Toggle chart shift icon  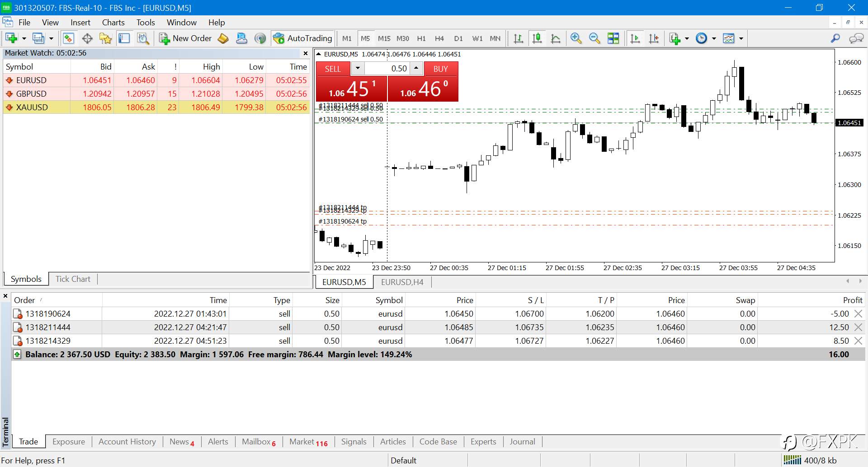click(x=654, y=38)
